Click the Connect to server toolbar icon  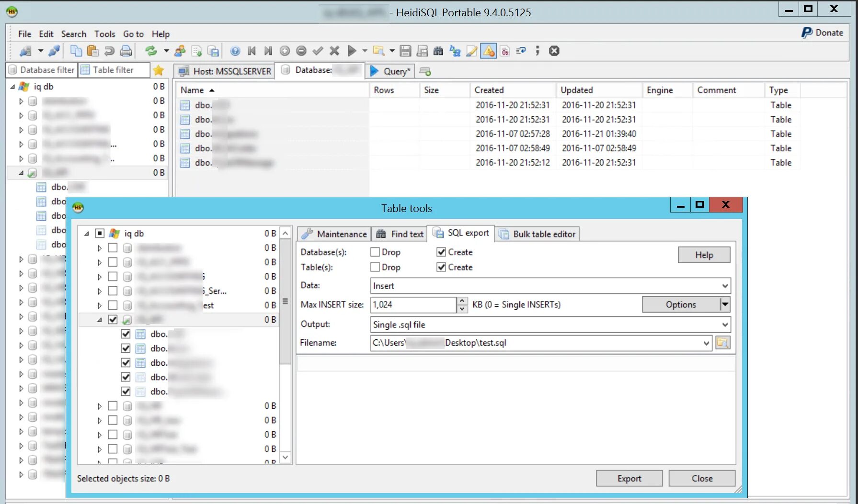pos(25,51)
